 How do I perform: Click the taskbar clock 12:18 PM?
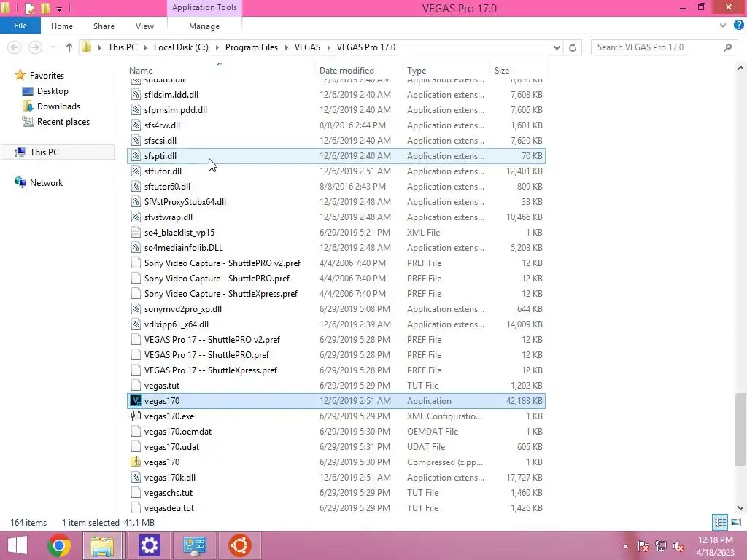pyautogui.click(x=715, y=540)
